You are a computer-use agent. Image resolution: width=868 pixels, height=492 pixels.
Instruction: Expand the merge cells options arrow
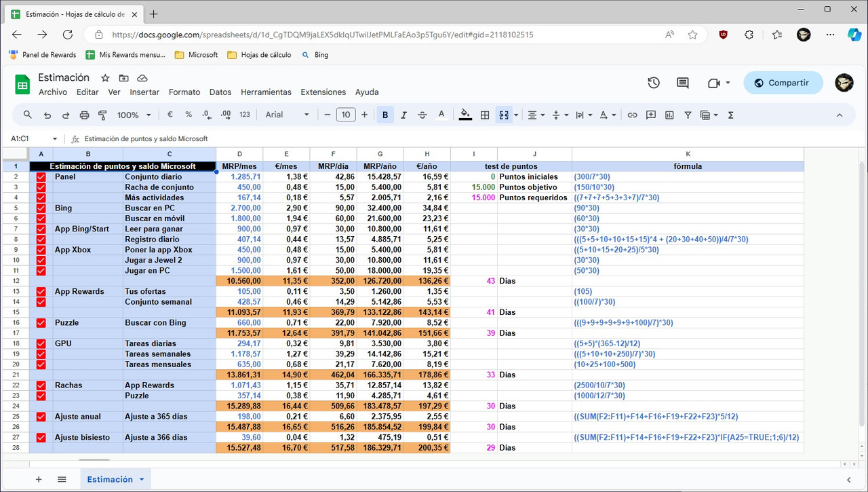[x=516, y=115]
